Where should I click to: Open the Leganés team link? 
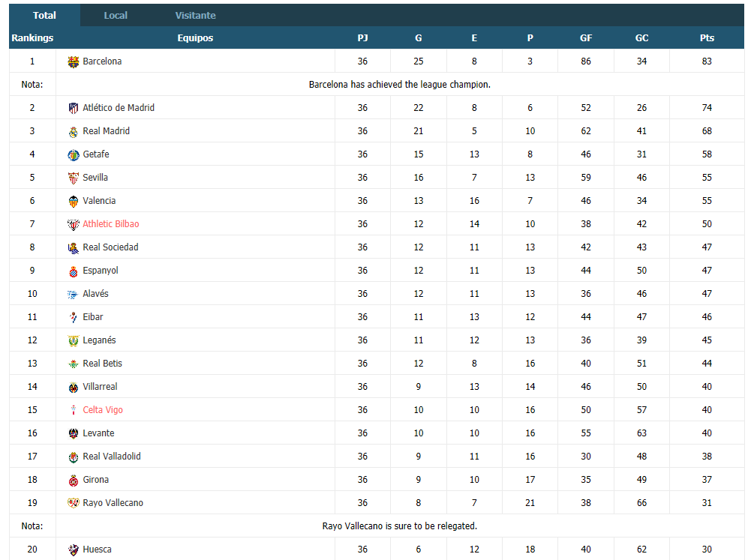pyautogui.click(x=99, y=340)
